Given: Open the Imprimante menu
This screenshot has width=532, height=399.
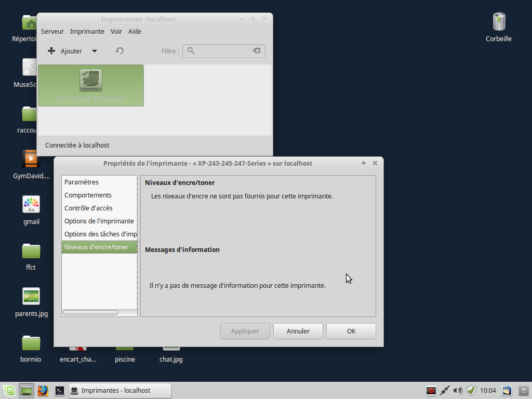Looking at the screenshot, I should pos(87,31).
